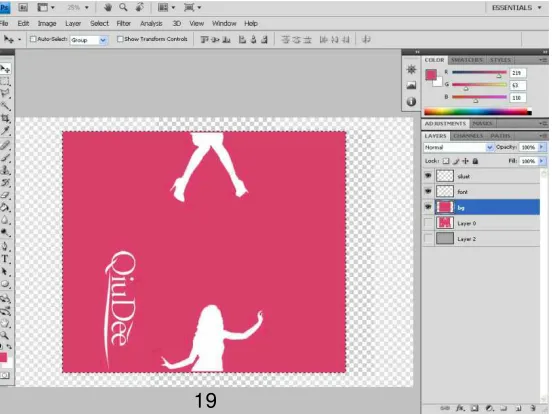This screenshot has width=552, height=414.
Task: Select the Layer 0 thumbnail
Action: coord(445,223)
